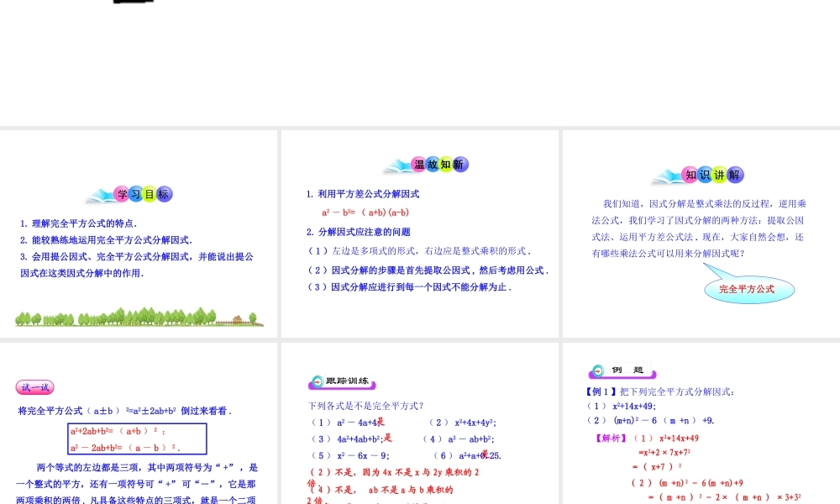840x504 pixels.
Task: Click the red formula a²−b²=(a+b)(a−b)
Action: click(x=360, y=213)
